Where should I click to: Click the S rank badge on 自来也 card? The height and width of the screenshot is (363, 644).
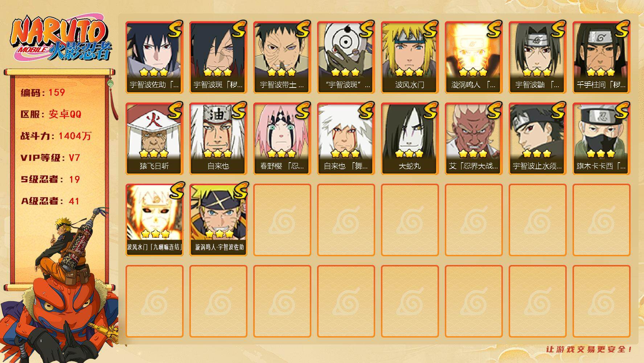point(239,110)
